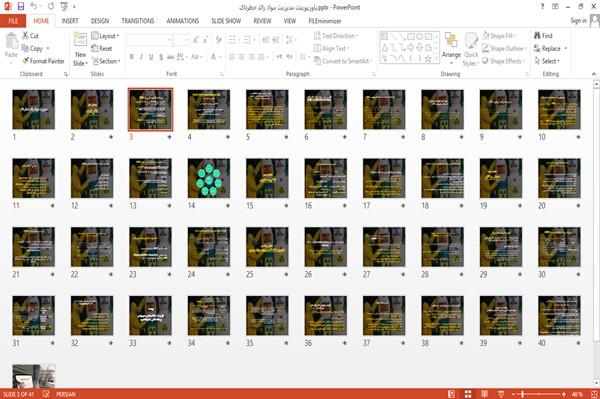This screenshot has height=399, width=600.
Task: Start Slide Show from status bar icon
Action: pyautogui.click(x=501, y=394)
